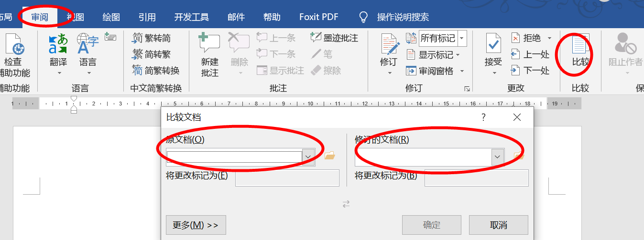This screenshot has height=240, width=644.
Task: Click 墨迹批注
Action: click(x=334, y=38)
